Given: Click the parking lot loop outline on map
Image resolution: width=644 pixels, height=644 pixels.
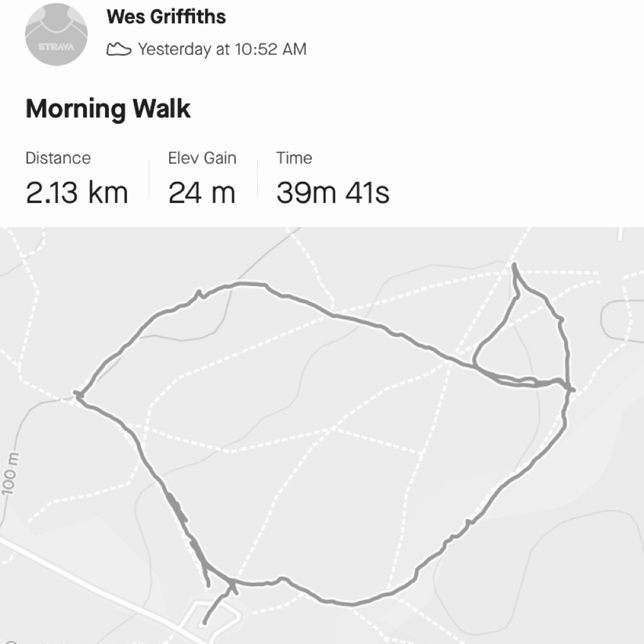Looking at the screenshot, I should pos(210,619).
